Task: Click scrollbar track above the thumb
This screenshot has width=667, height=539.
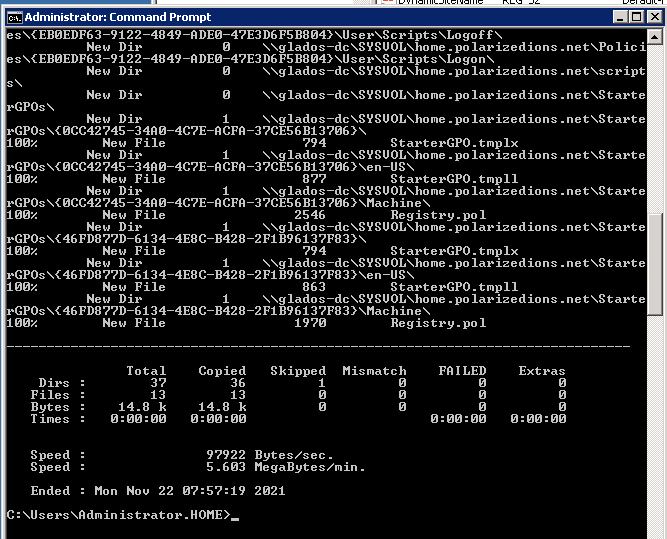Action: [x=656, y=130]
